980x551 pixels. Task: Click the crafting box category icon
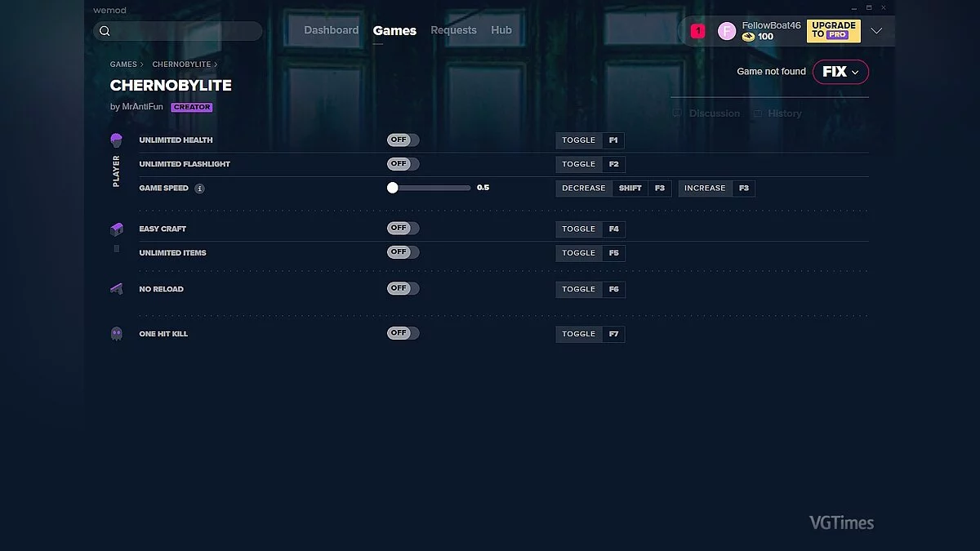tap(116, 229)
